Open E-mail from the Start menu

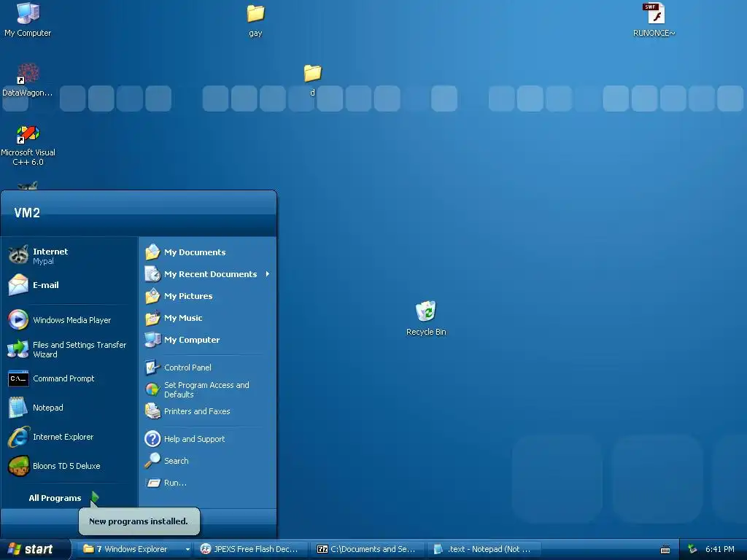coord(69,285)
